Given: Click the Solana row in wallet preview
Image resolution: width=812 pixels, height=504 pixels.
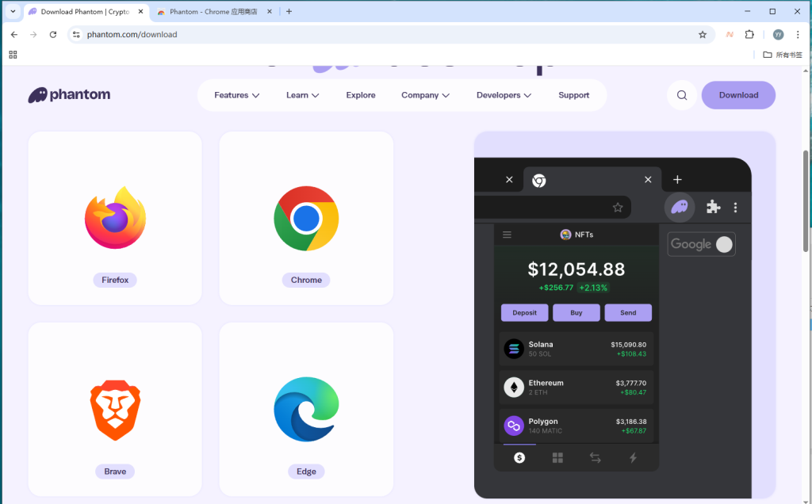Looking at the screenshot, I should click(576, 349).
